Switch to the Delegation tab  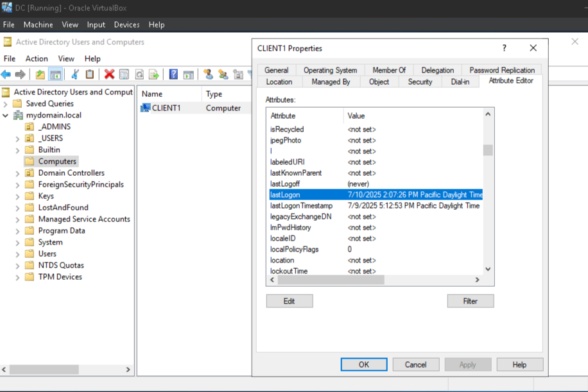437,70
